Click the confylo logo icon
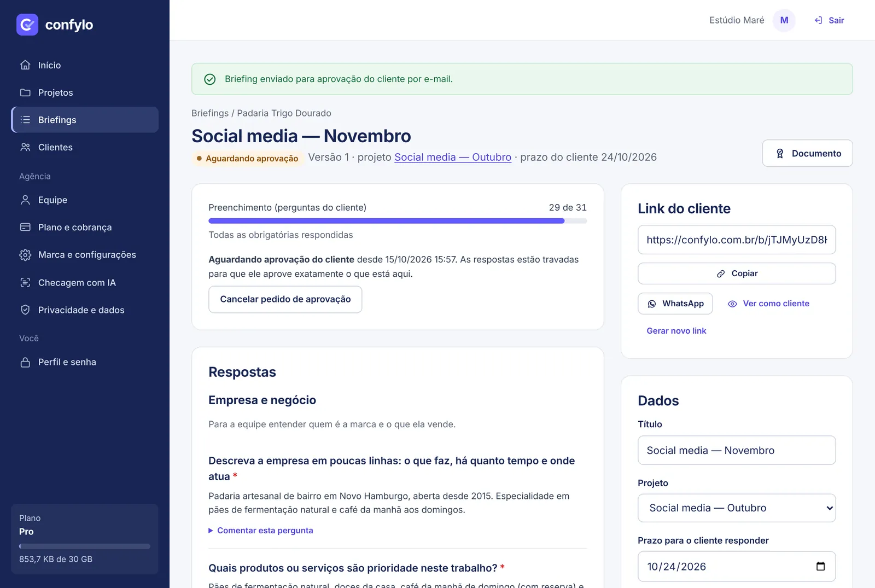This screenshot has width=875, height=588. [x=27, y=25]
